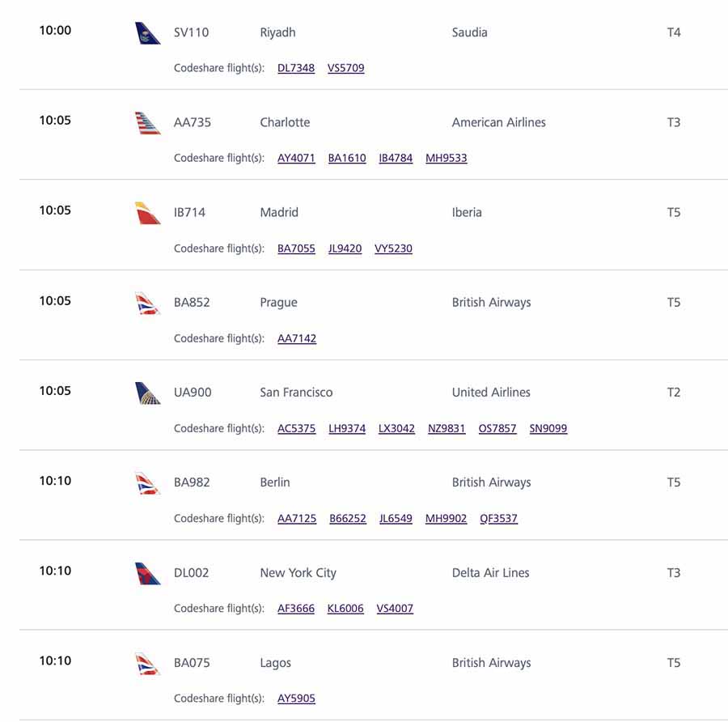728x722 pixels.
Task: Open codeshare flight KL6006
Action: pyautogui.click(x=345, y=609)
